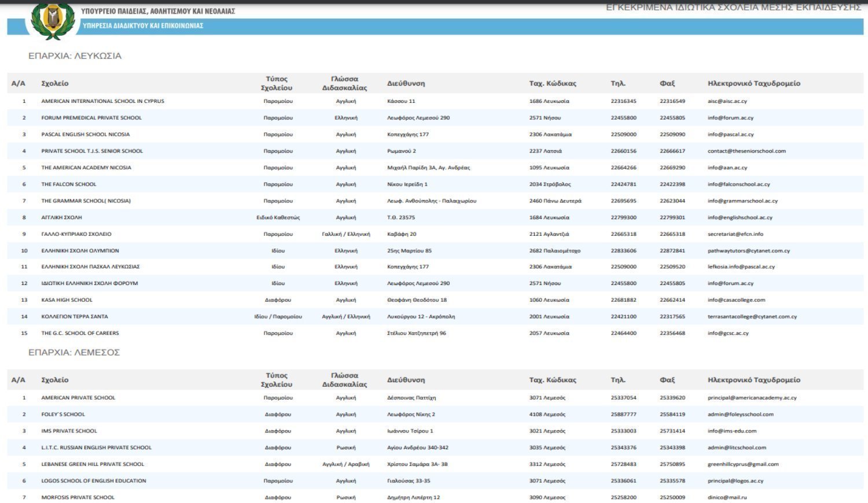Screen dimensions: 868x503
Task: Click the ΑΓΓΛΙΚΗ ΣΧΟΛΗ school name
Action: coord(61,218)
